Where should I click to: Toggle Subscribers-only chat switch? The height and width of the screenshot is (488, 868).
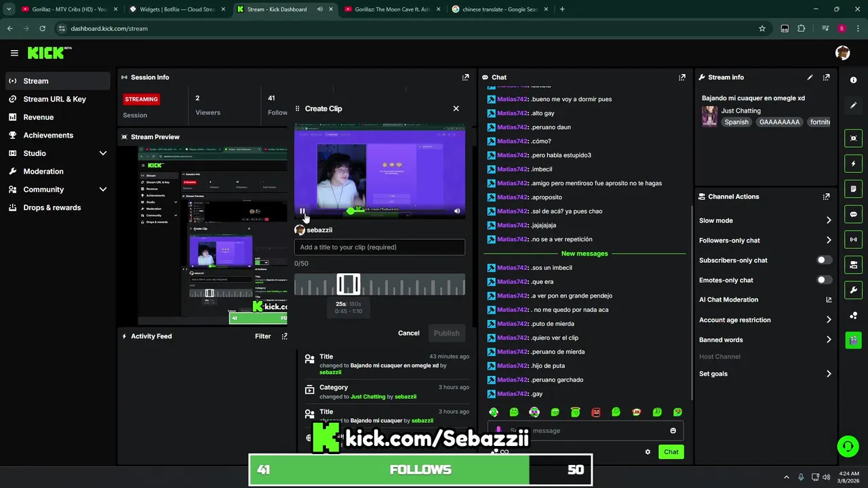(x=824, y=260)
